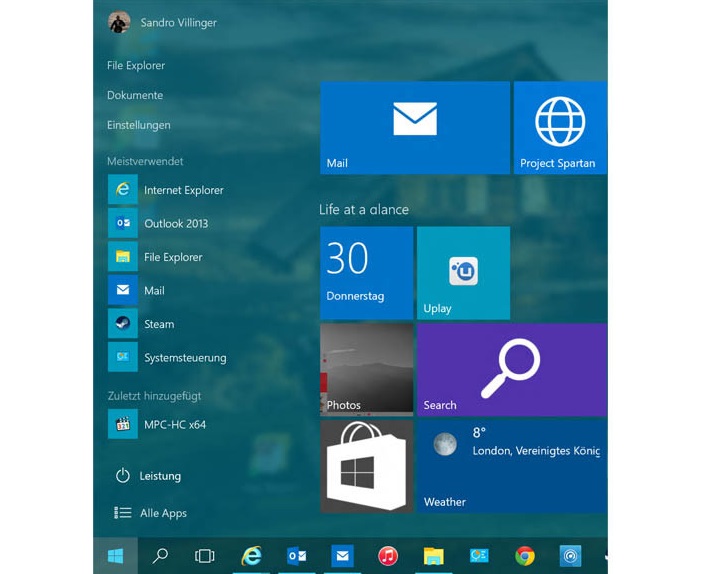Open the purple Search tile
This screenshot has width=703, height=574.
click(512, 370)
